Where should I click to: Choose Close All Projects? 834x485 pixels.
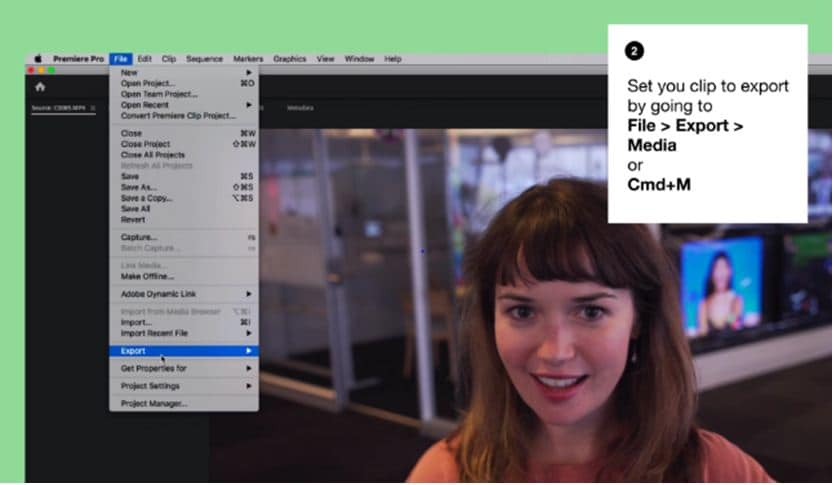(184, 155)
